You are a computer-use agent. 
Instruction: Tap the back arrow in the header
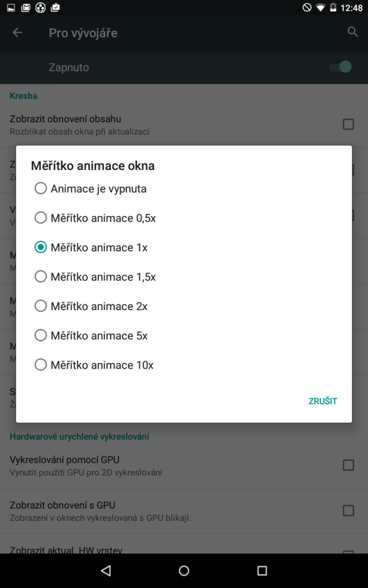[17, 33]
